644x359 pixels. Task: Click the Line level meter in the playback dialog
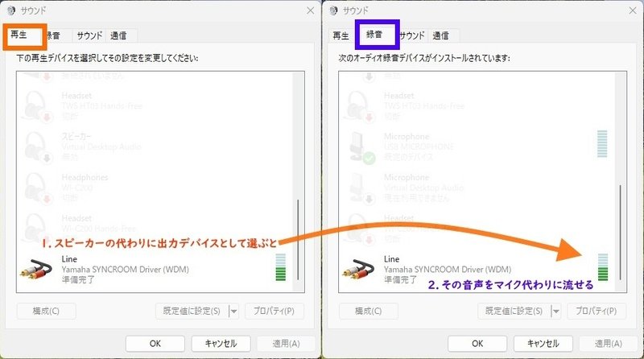(x=280, y=267)
